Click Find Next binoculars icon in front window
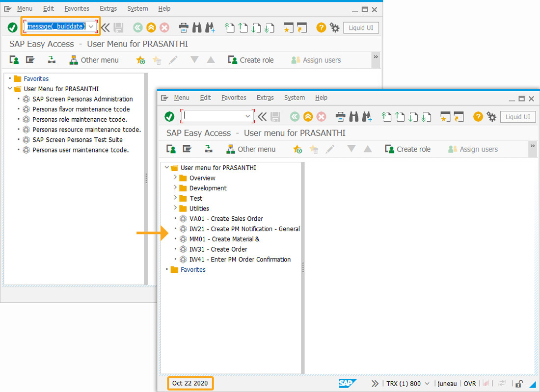Screen dimensions: 540x392 [367, 117]
